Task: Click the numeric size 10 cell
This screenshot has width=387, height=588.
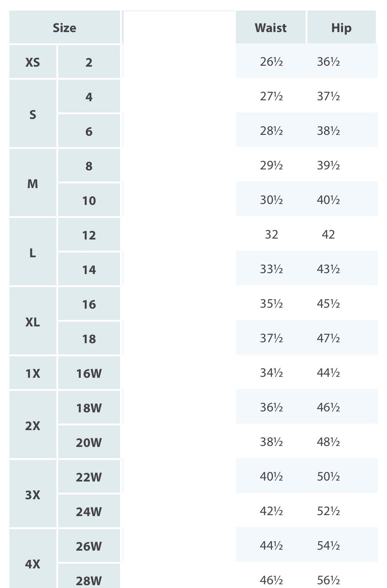Action: tap(89, 200)
